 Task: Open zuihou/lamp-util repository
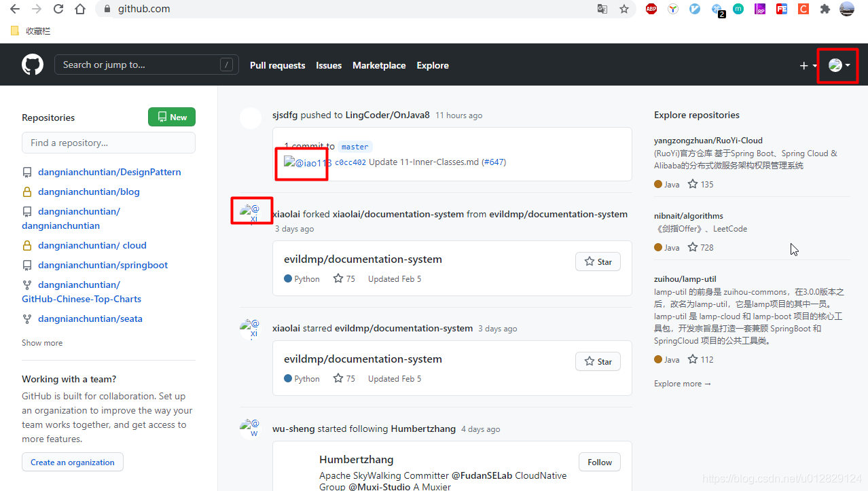click(x=685, y=279)
